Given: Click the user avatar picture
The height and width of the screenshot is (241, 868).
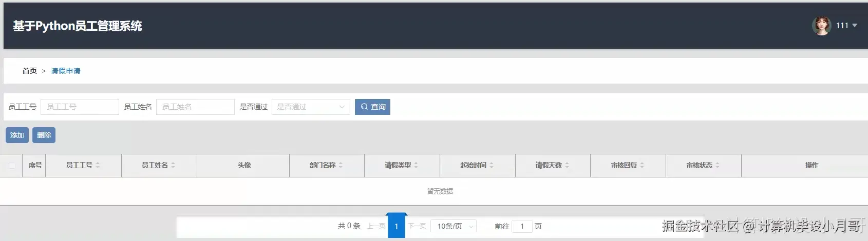Looking at the screenshot, I should coord(821,26).
